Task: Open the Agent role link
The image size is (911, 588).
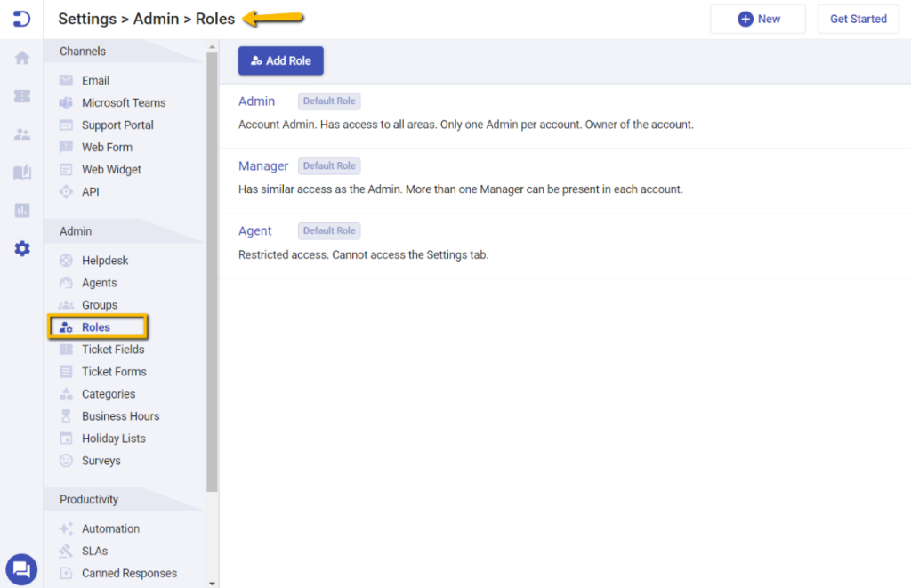Action: coord(254,230)
